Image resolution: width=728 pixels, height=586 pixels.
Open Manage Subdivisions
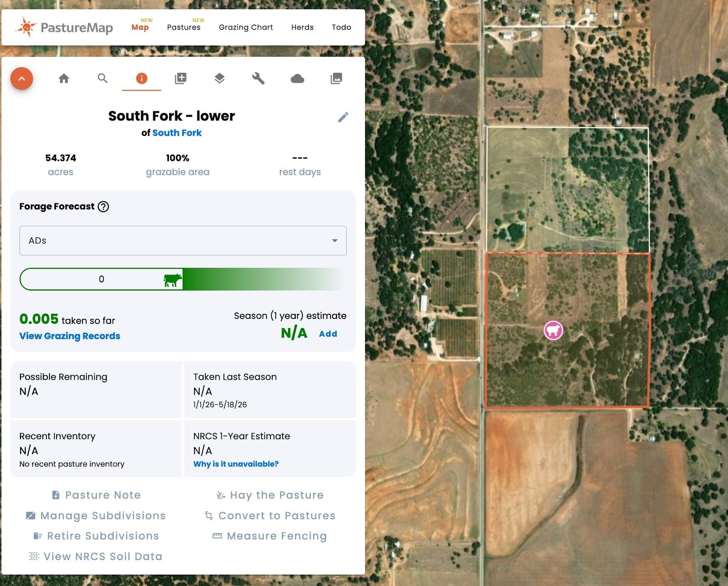(96, 516)
